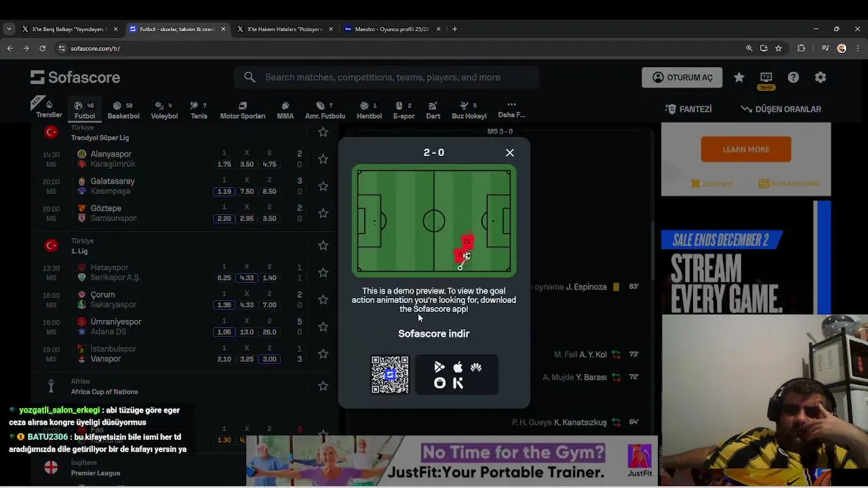This screenshot has width=868, height=488.
Task: Open the Hentbol tab
Action: pos(370,110)
